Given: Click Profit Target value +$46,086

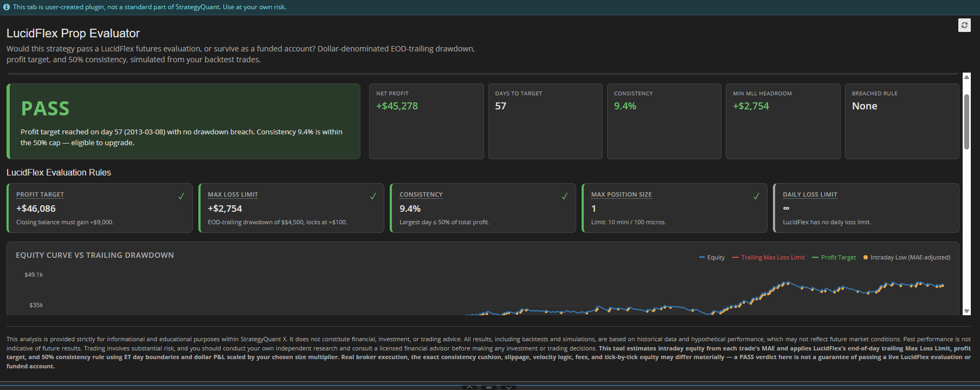Looking at the screenshot, I should 36,209.
